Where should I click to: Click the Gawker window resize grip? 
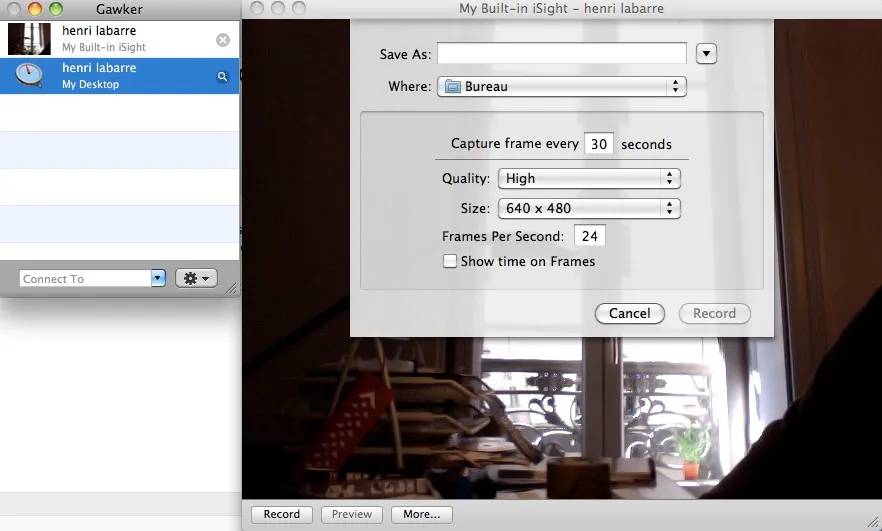pos(231,288)
